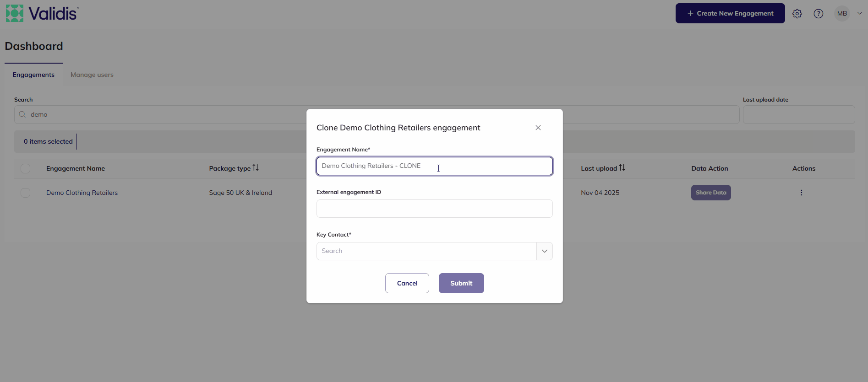This screenshot has width=868, height=382.
Task: Submit the clone engagement form
Action: (461, 283)
